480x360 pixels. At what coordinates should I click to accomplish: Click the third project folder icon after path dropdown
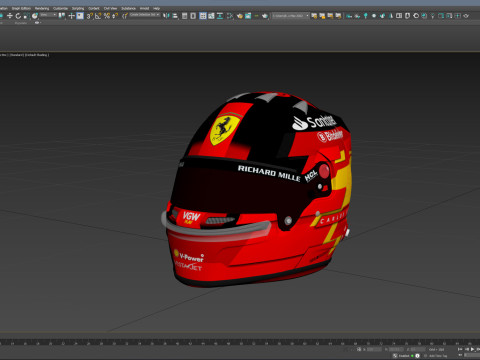point(330,16)
